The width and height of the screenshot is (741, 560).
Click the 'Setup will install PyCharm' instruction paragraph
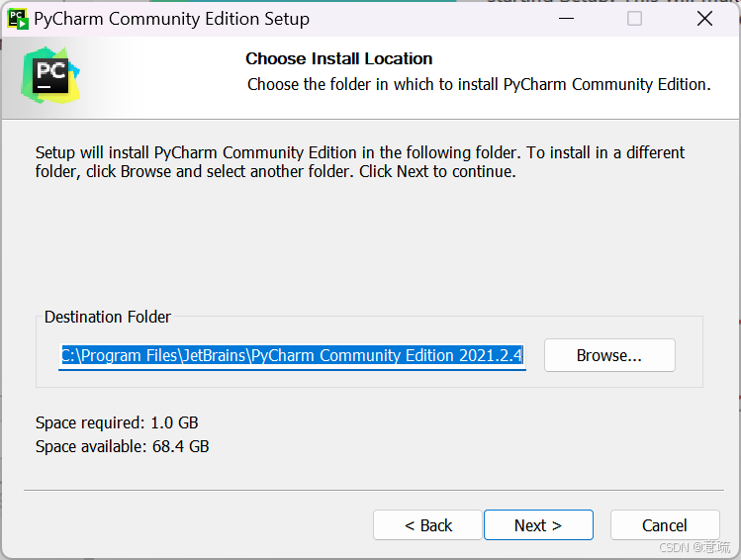[x=360, y=161]
